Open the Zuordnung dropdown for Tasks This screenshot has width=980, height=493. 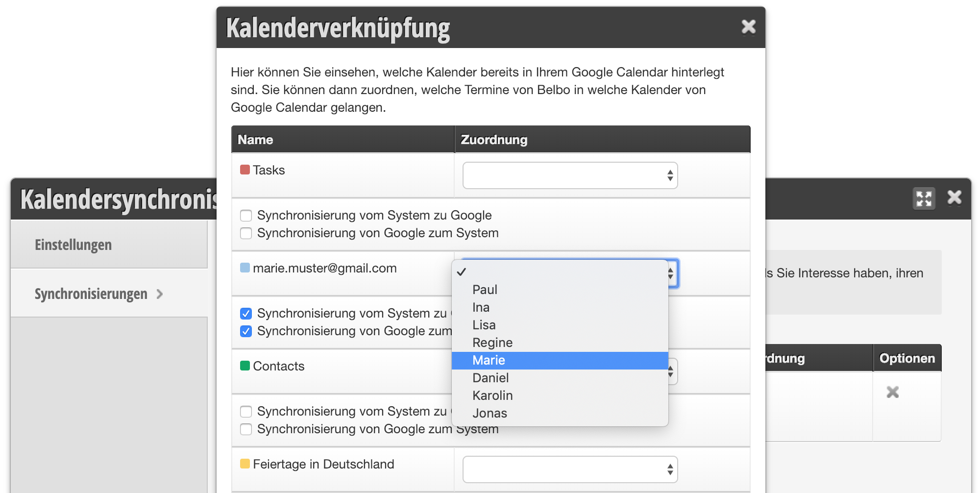click(570, 175)
